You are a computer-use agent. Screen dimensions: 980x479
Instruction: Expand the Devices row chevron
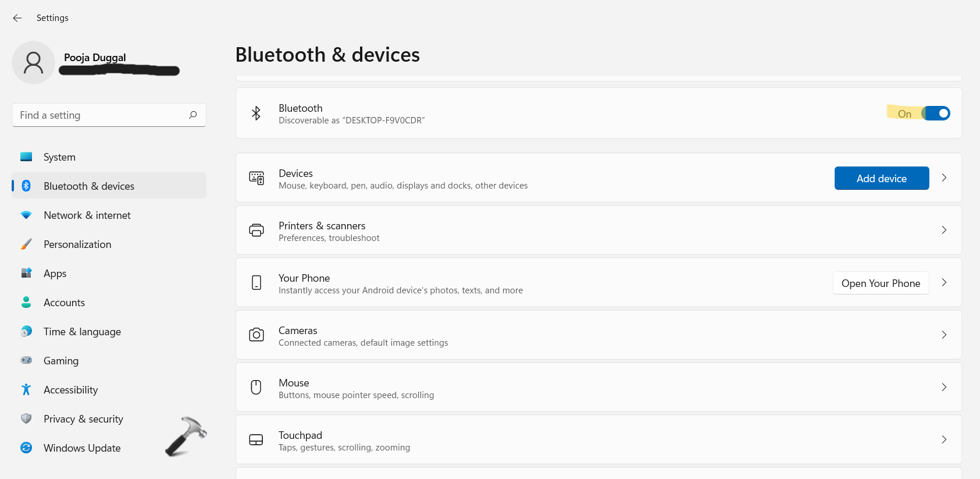pos(944,178)
